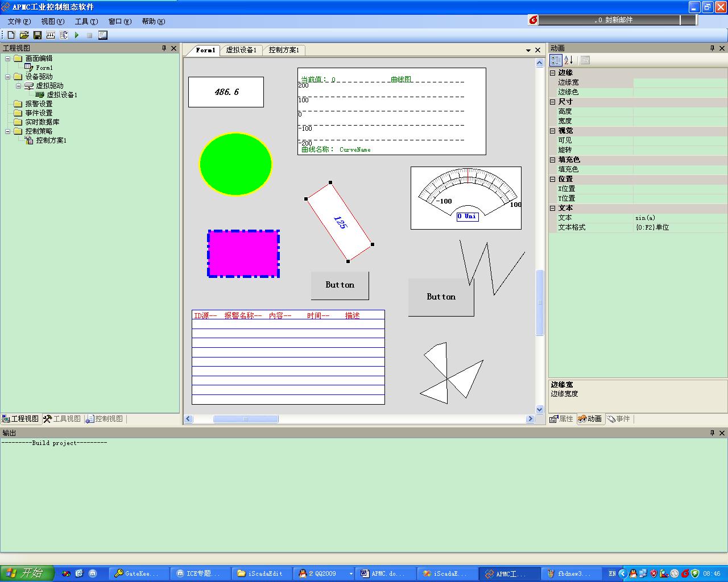The height and width of the screenshot is (582, 728).
Task: Open the 视图 menu
Action: pyautogui.click(x=52, y=21)
